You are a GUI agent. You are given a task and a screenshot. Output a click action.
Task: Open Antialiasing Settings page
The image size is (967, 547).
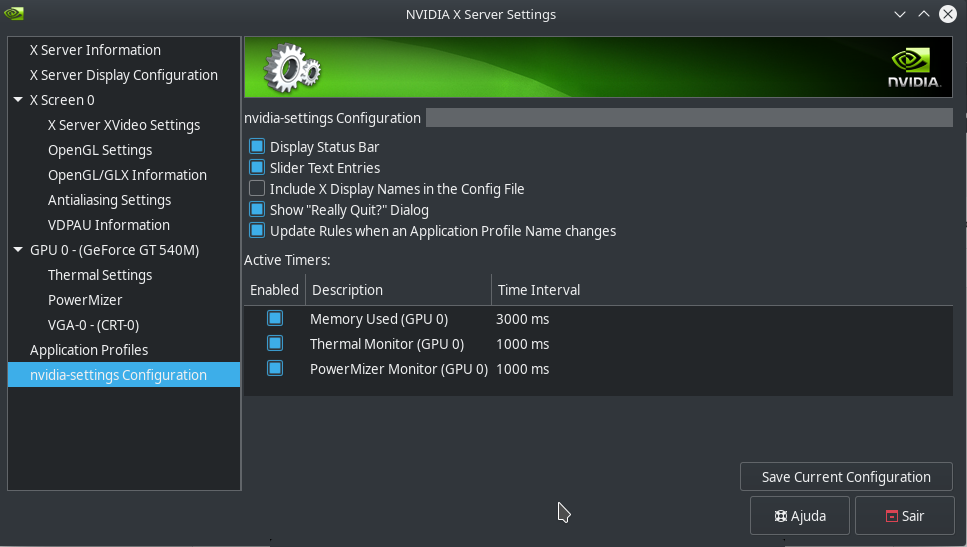click(110, 200)
